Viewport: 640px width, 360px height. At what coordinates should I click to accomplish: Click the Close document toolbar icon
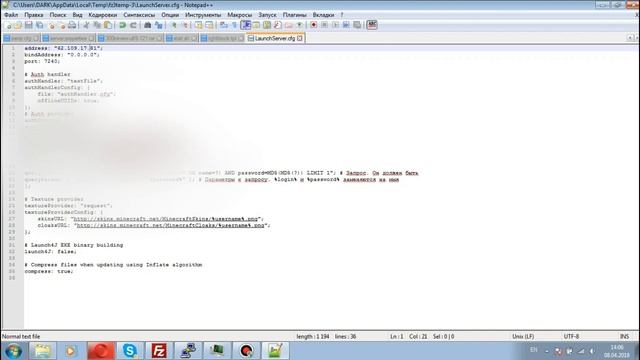(51, 25)
